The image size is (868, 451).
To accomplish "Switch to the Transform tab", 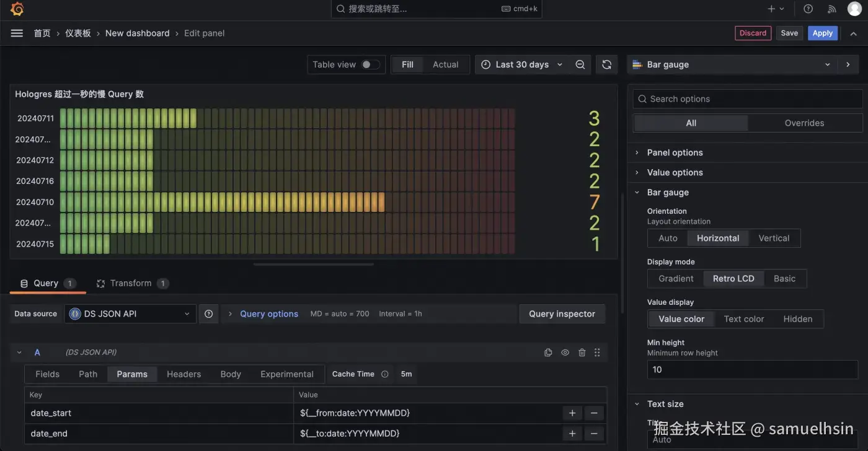I will coord(130,283).
